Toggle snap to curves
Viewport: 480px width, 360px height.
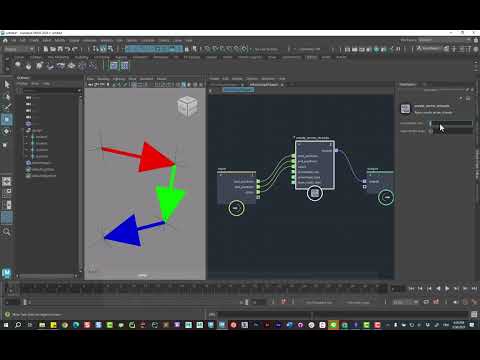pos(215,49)
